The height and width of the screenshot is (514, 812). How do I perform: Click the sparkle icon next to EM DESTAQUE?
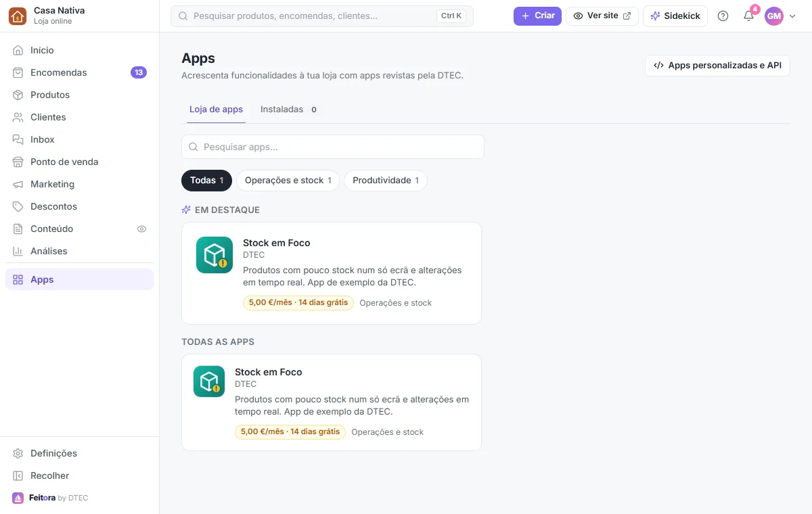186,210
